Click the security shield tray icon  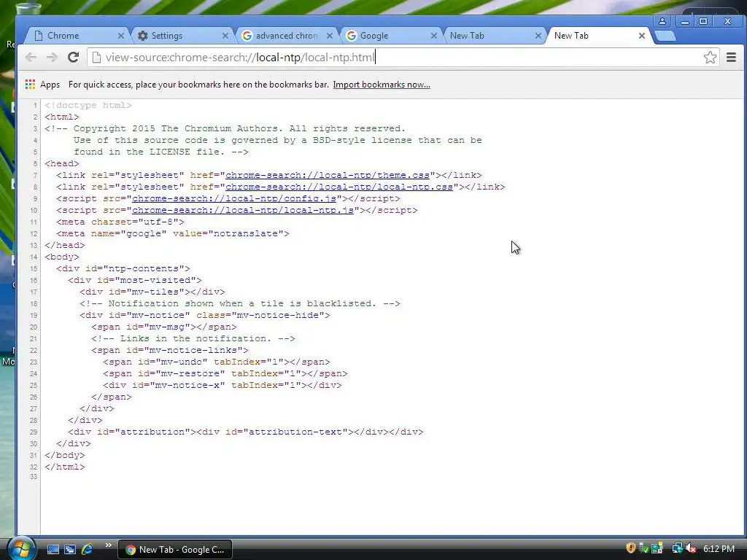(631, 548)
